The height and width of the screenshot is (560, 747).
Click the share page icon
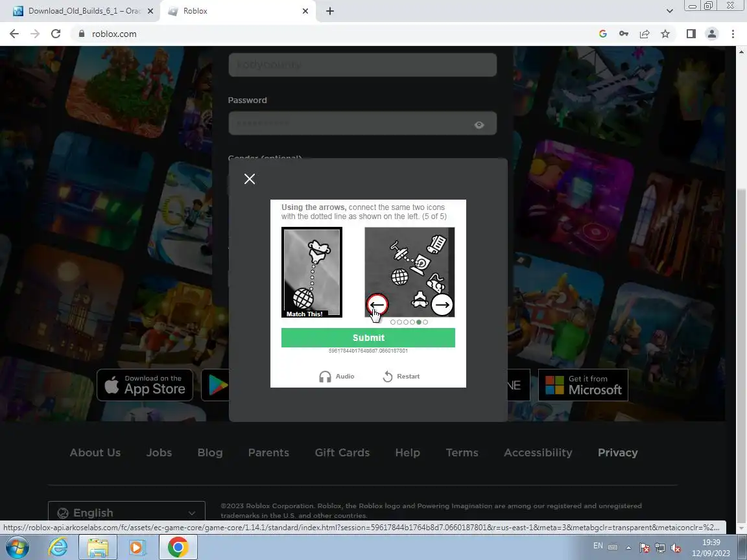click(645, 33)
